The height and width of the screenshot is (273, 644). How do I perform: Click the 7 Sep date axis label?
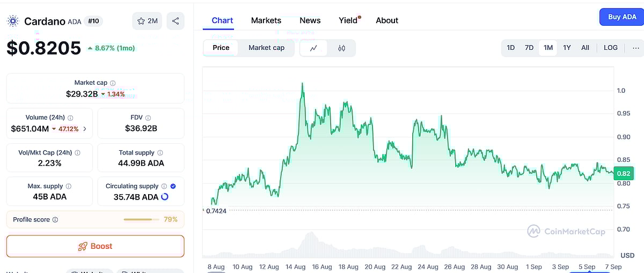[x=613, y=267]
